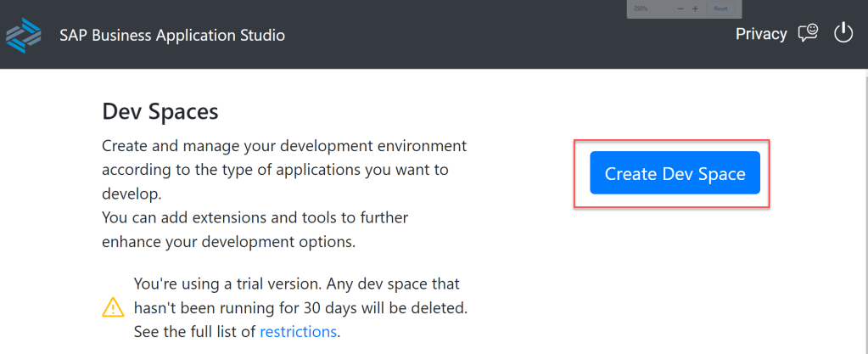This screenshot has height=354, width=868.
Task: Click the Create Dev Space button
Action: point(675,174)
